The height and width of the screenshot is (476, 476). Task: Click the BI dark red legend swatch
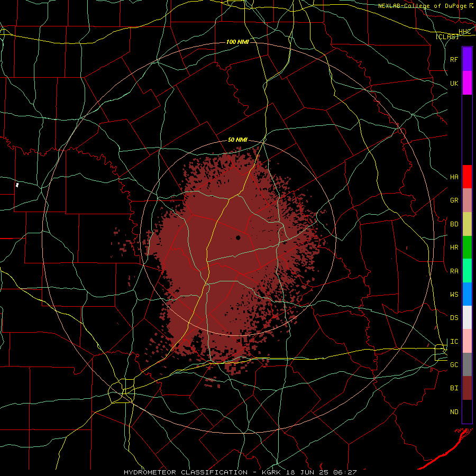(x=467, y=388)
